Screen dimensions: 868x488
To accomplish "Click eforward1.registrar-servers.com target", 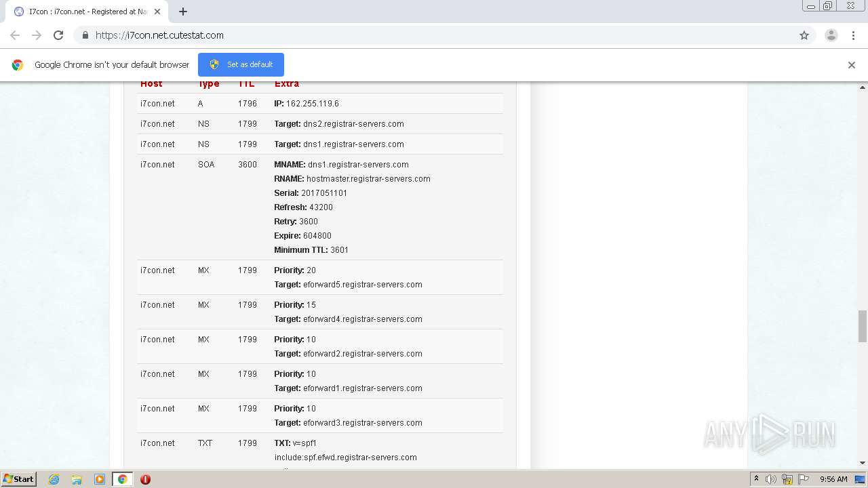I will [363, 388].
